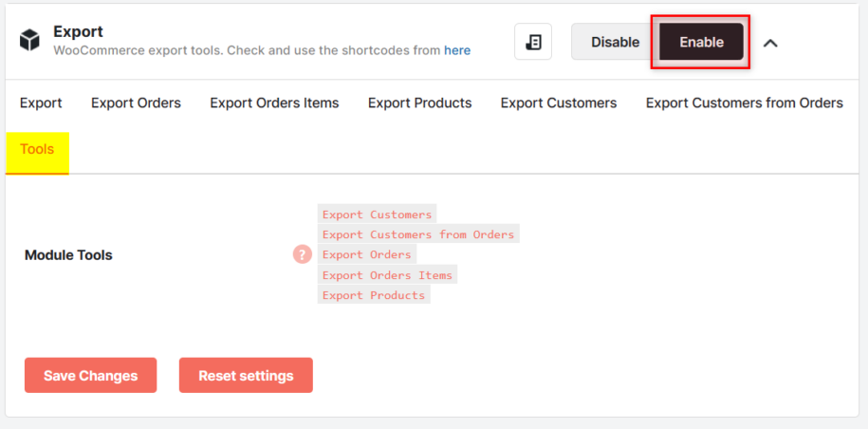
Task: Open Export Customers from Orders tab
Action: [x=745, y=103]
